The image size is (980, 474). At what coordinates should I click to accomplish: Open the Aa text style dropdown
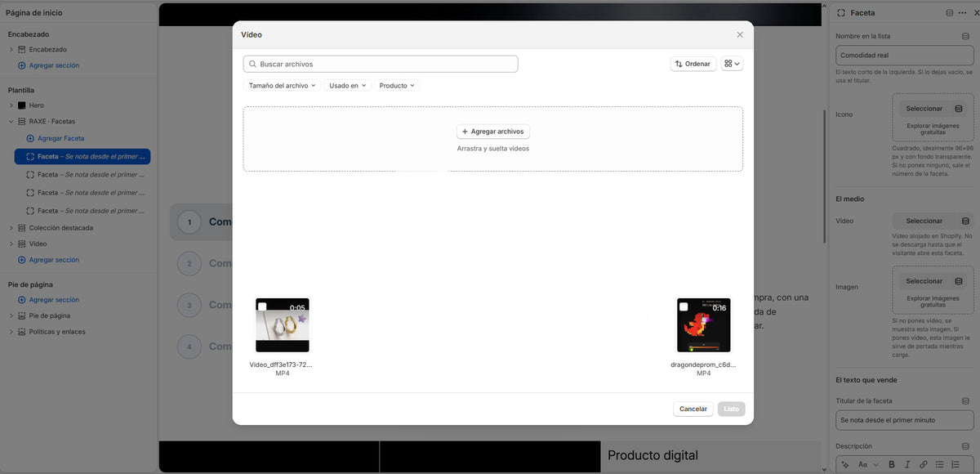[868, 464]
